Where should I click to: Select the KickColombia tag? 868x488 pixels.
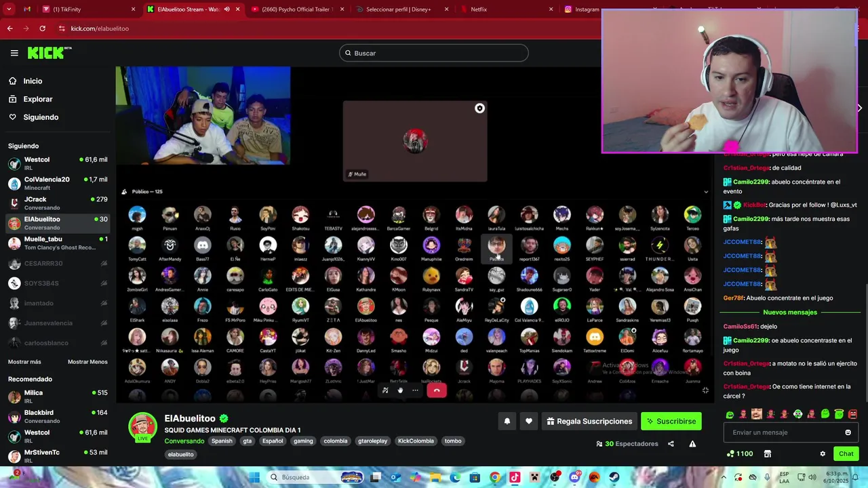point(416,441)
